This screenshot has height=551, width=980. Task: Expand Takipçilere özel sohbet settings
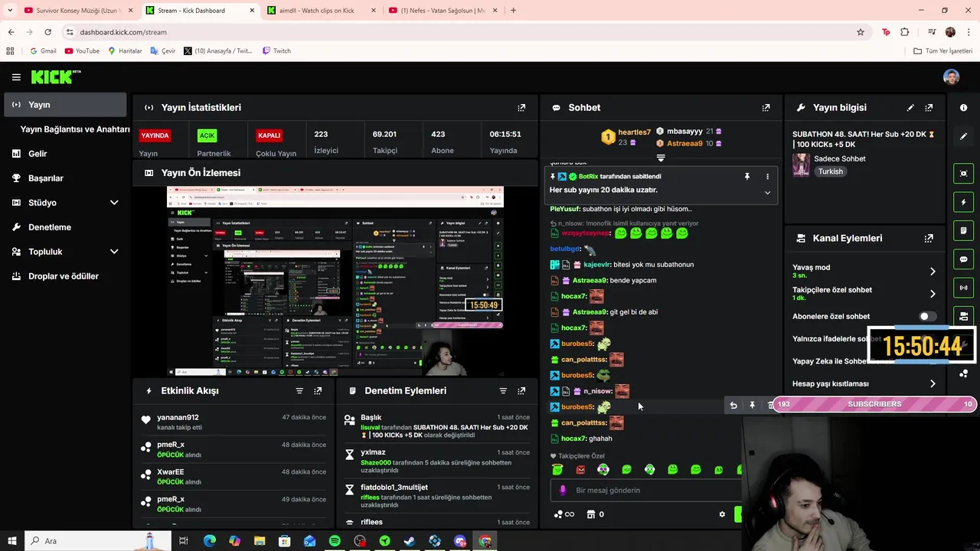tap(933, 294)
